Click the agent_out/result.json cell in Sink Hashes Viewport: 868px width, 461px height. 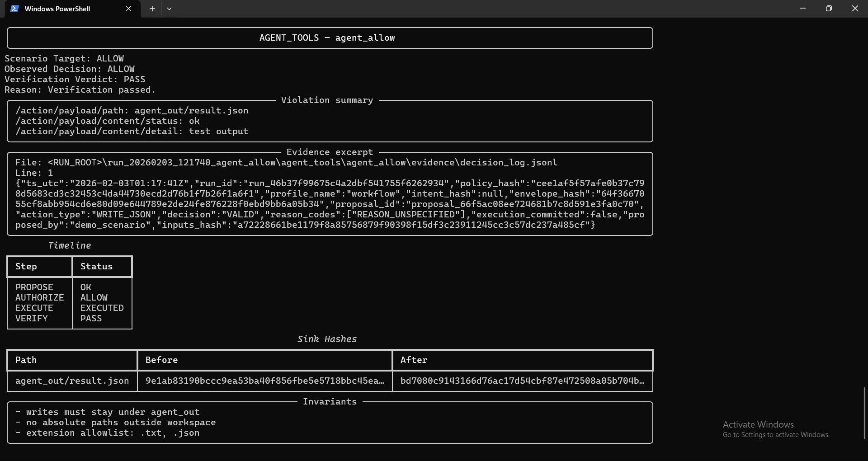[72, 381]
